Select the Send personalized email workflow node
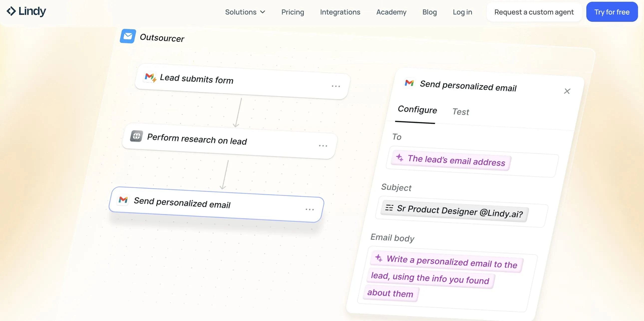 [216, 204]
